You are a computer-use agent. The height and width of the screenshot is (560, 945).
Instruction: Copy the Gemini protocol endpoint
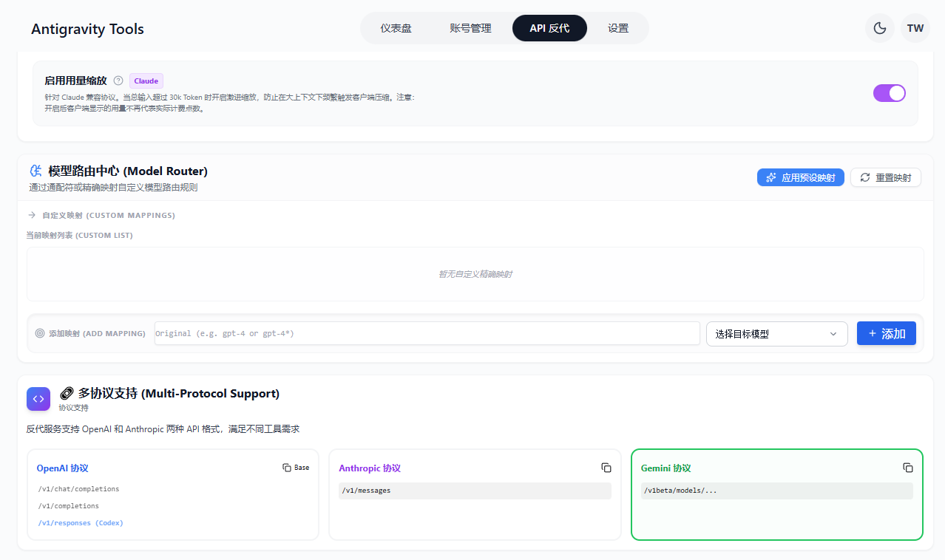coord(907,468)
